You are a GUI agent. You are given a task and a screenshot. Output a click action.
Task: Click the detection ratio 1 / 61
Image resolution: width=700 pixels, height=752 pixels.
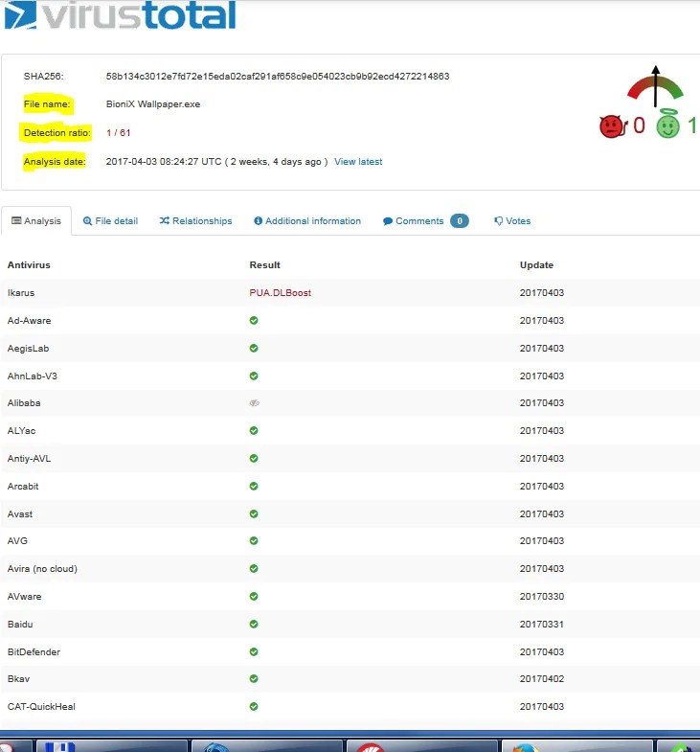coord(119,133)
